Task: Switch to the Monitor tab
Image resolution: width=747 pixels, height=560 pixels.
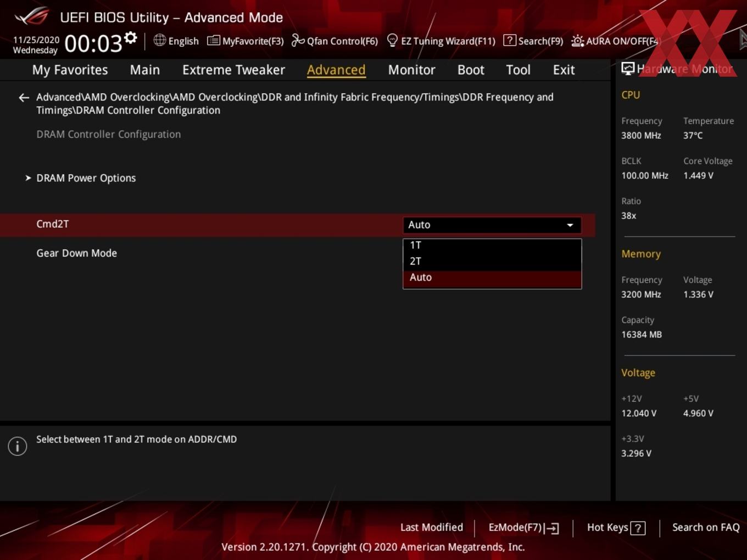Action: point(411,70)
